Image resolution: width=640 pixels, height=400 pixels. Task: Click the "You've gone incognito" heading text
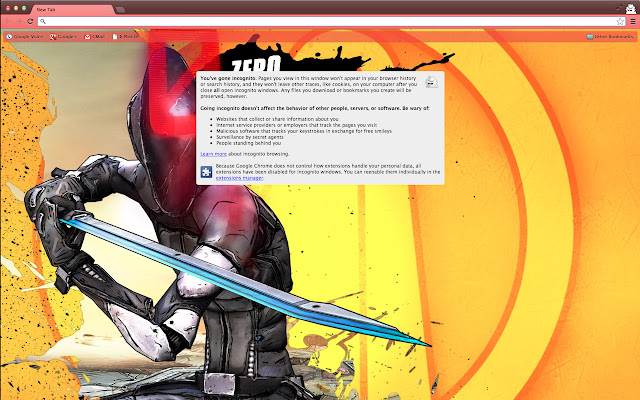[x=228, y=78]
